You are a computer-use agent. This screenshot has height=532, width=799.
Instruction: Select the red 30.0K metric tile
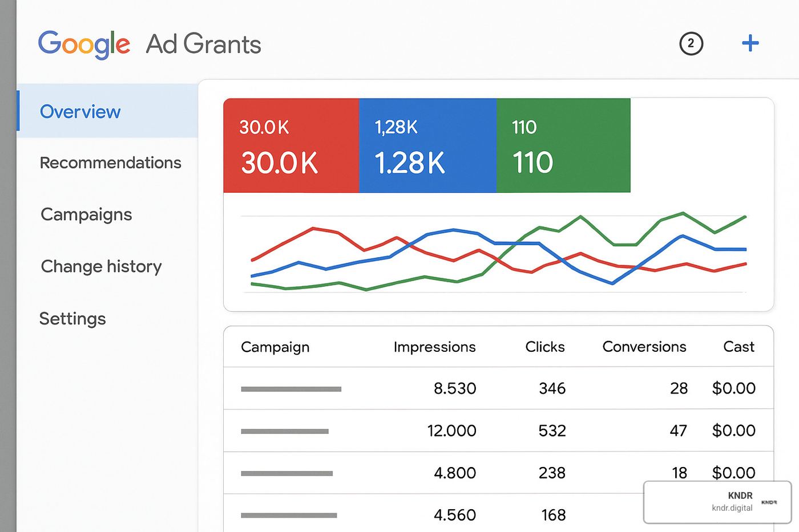pyautogui.click(x=291, y=145)
